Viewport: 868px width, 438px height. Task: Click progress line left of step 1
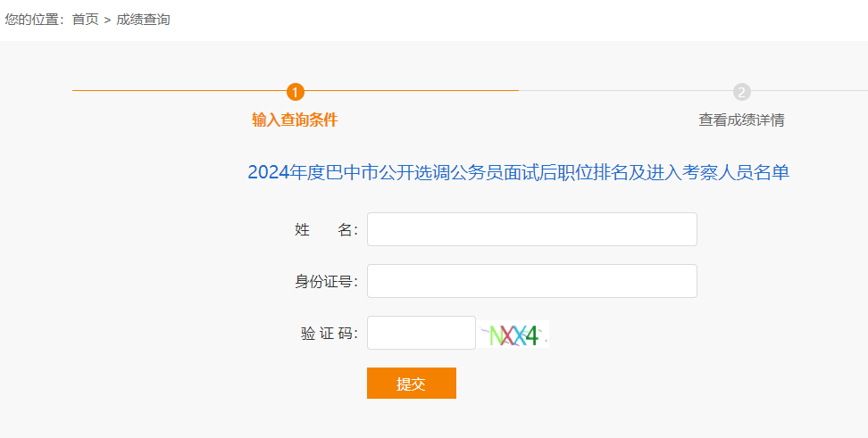pos(179,91)
